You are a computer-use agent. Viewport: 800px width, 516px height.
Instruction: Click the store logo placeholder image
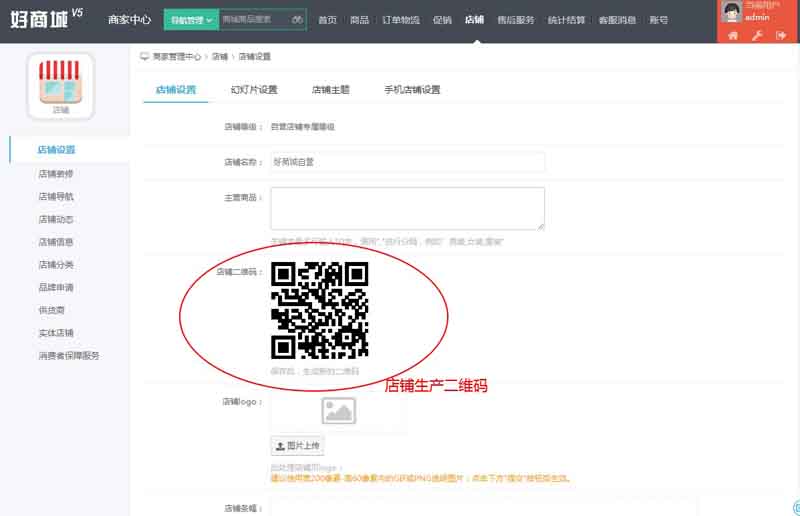tap(338, 410)
